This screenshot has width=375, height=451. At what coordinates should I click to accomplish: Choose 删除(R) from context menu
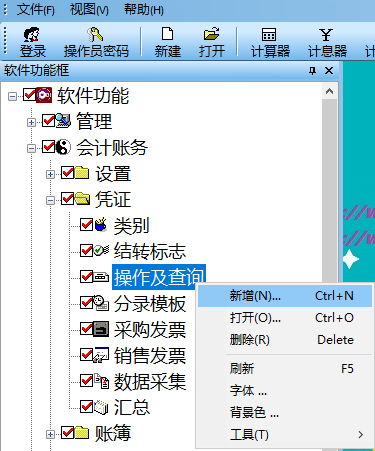285,340
